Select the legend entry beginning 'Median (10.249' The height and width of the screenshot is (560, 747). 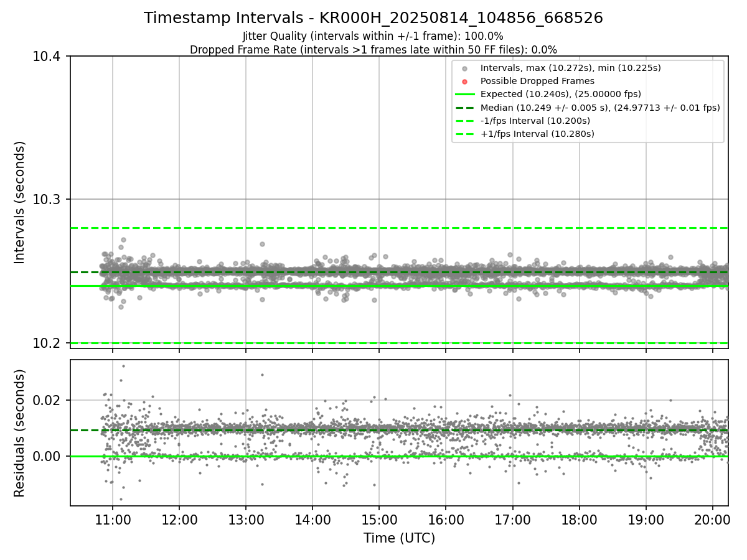coord(600,108)
